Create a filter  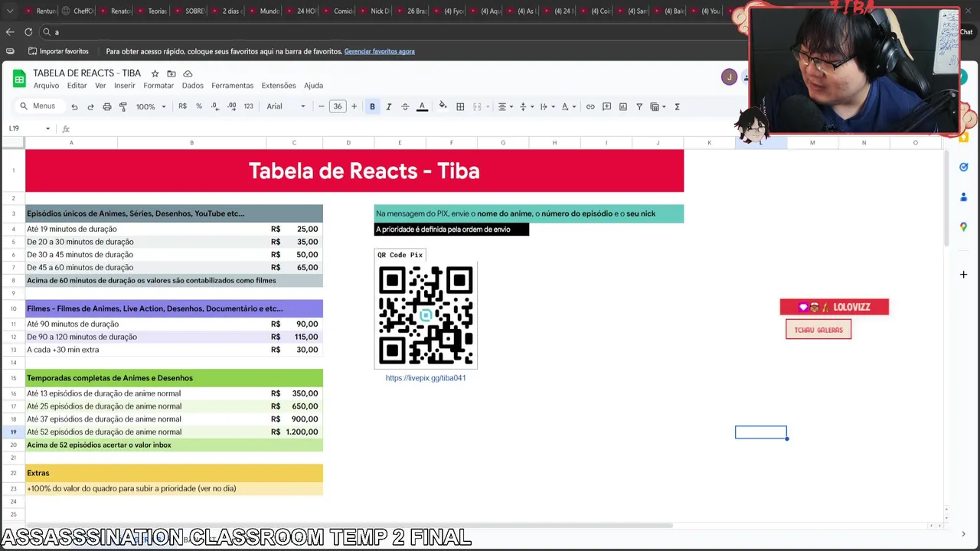coord(639,106)
